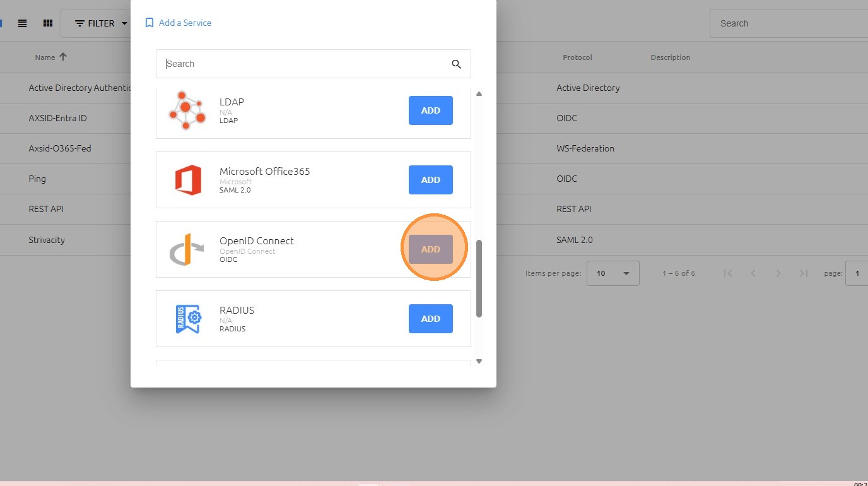The image size is (868, 486).
Task: Click the Microsoft Office365 service title
Action: pyautogui.click(x=265, y=171)
